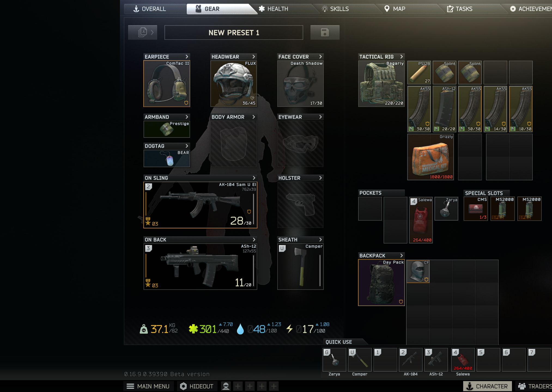Click the load preset copy icon
Image resolution: width=552 pixels, height=392 pixels.
point(142,32)
